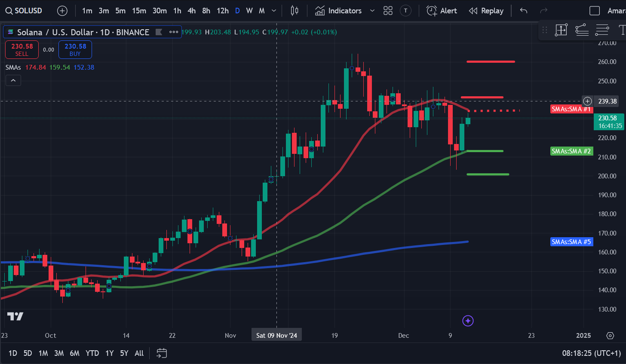This screenshot has width=626, height=364.
Task: Click the upper red horizontal line near 260
Action: (491, 61)
